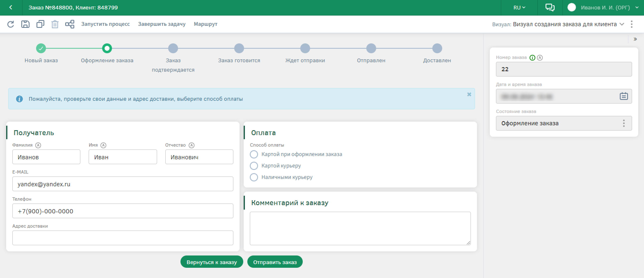Open the chat messages icon

550,8
